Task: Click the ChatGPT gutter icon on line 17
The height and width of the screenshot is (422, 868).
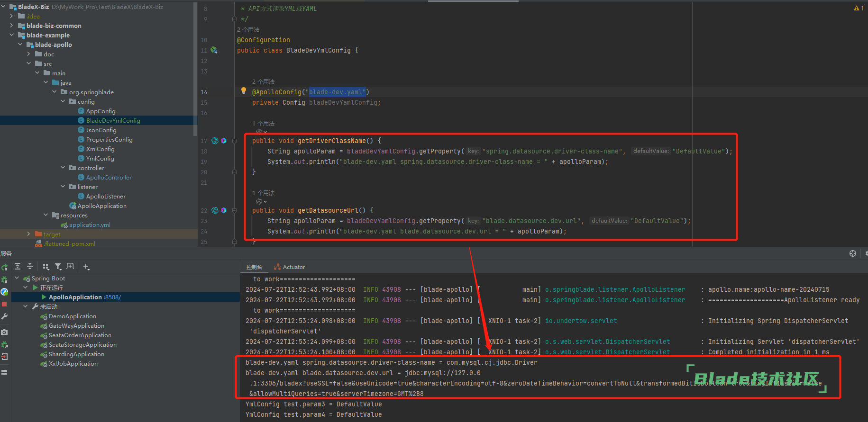Action: tap(215, 141)
